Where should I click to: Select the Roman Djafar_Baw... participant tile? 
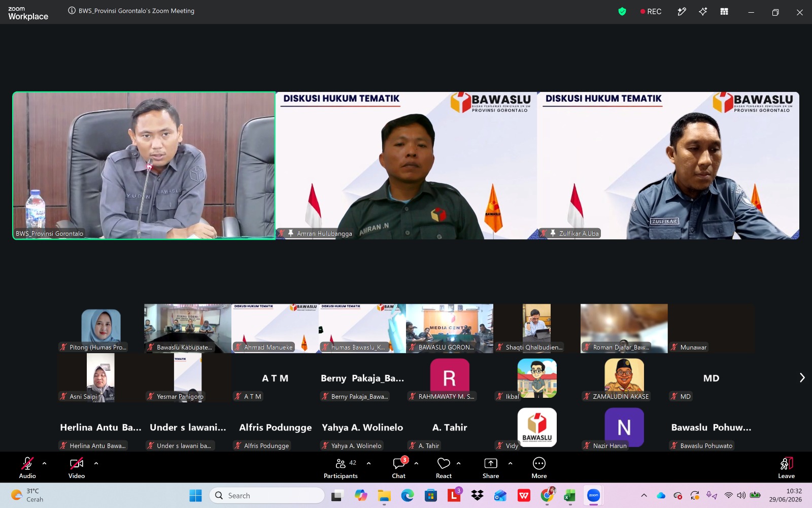[x=624, y=328]
